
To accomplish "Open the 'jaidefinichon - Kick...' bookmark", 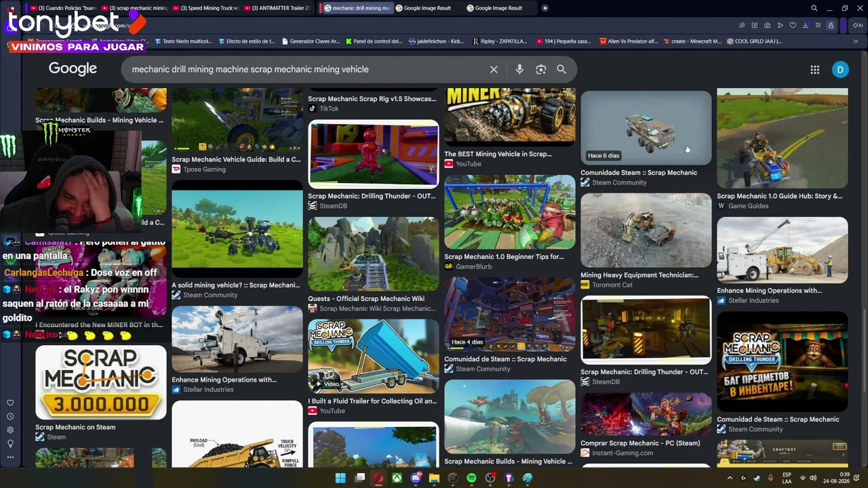I will (x=437, y=41).
